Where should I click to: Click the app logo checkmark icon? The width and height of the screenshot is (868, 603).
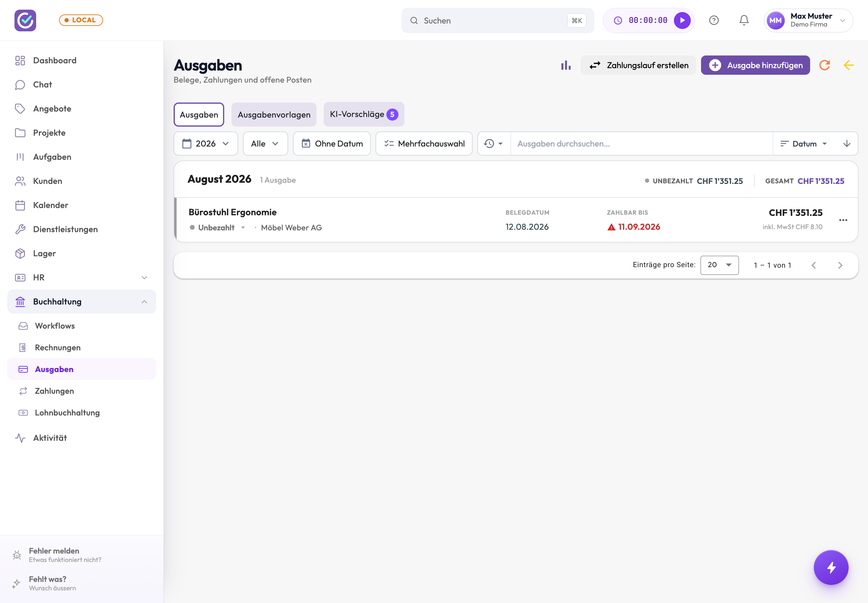25,21
